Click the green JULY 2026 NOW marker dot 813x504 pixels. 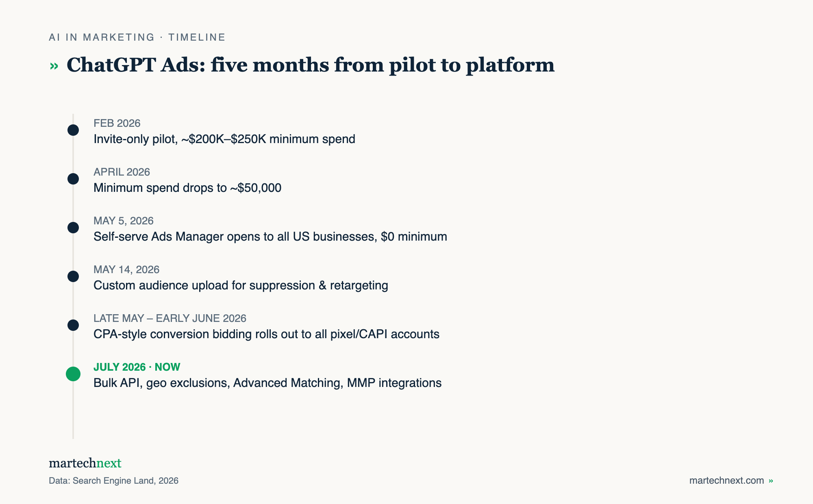pos(73,374)
